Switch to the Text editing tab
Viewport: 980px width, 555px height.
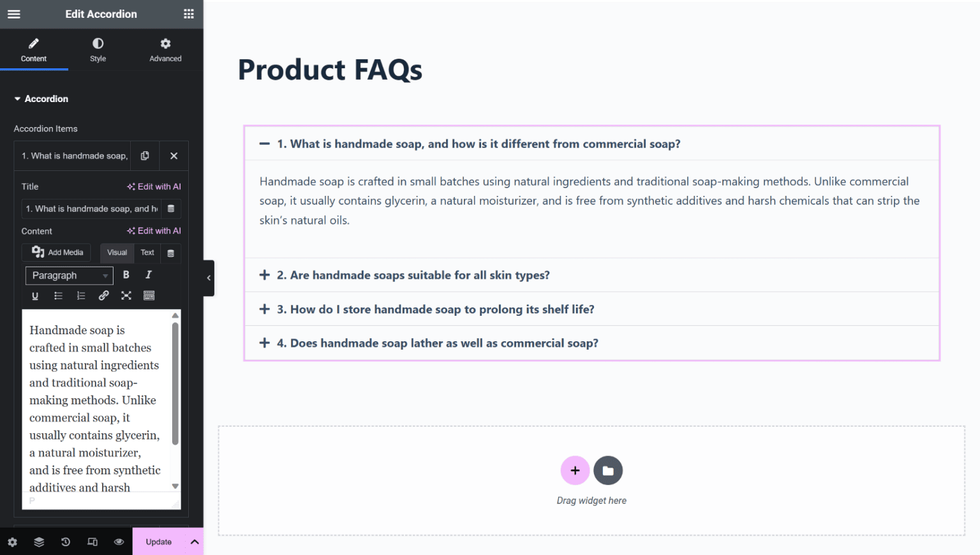[147, 253]
